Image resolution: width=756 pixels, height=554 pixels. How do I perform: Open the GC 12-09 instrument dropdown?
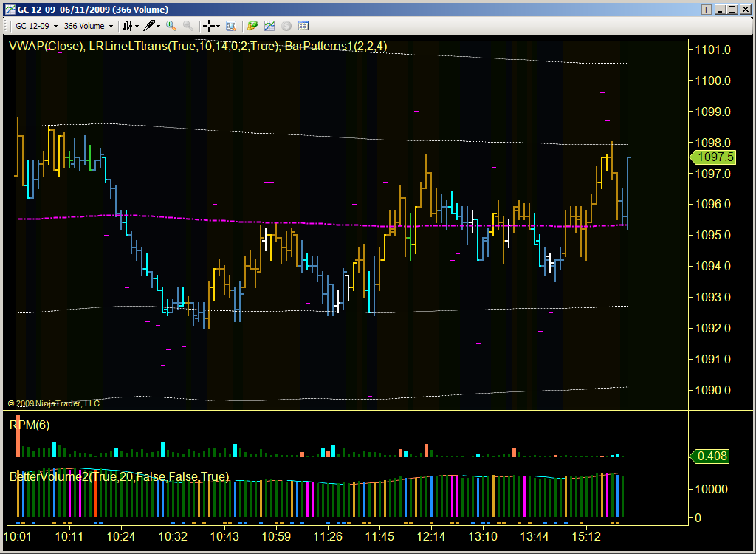[36, 26]
